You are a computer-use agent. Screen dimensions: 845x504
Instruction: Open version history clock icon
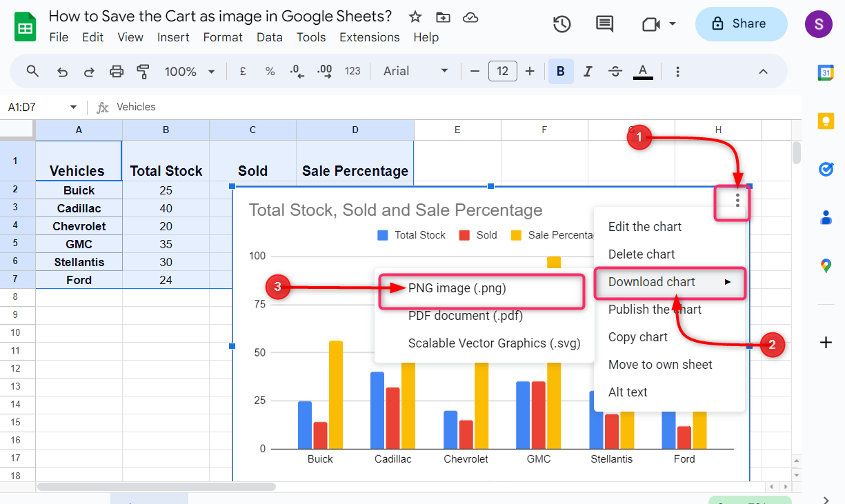click(562, 24)
